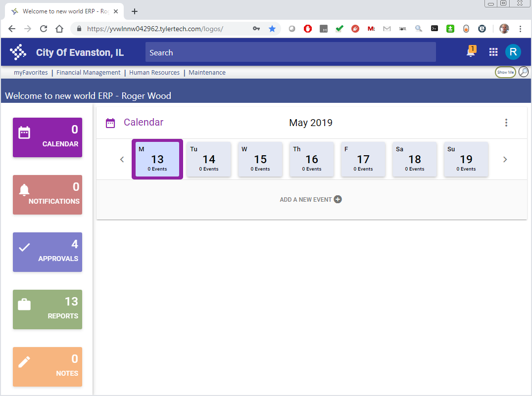Open the Notes tile
This screenshot has width=532, height=396.
pyautogui.click(x=47, y=367)
